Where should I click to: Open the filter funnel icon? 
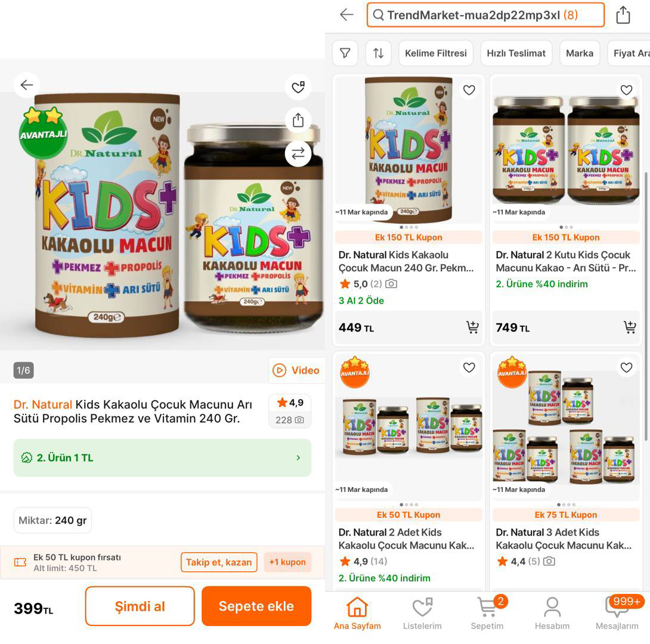[345, 53]
